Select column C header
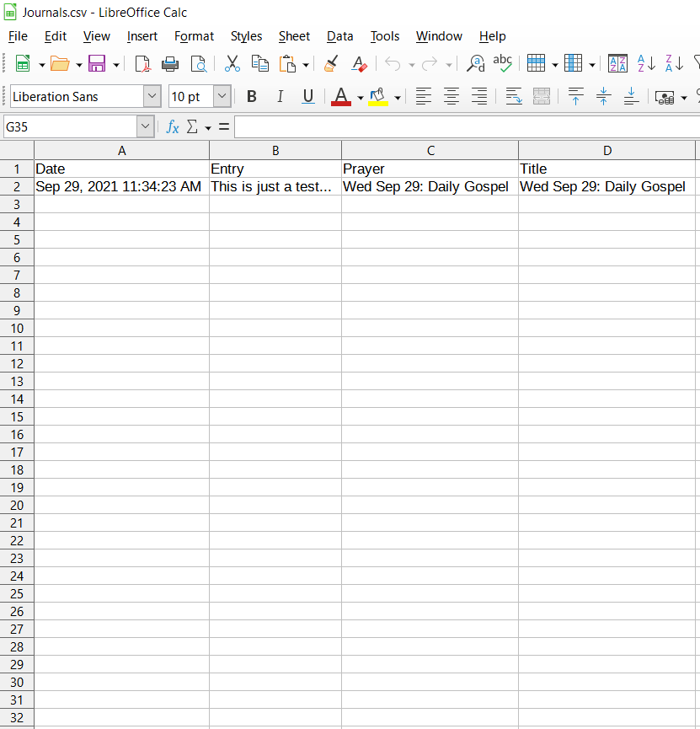 coord(430,151)
